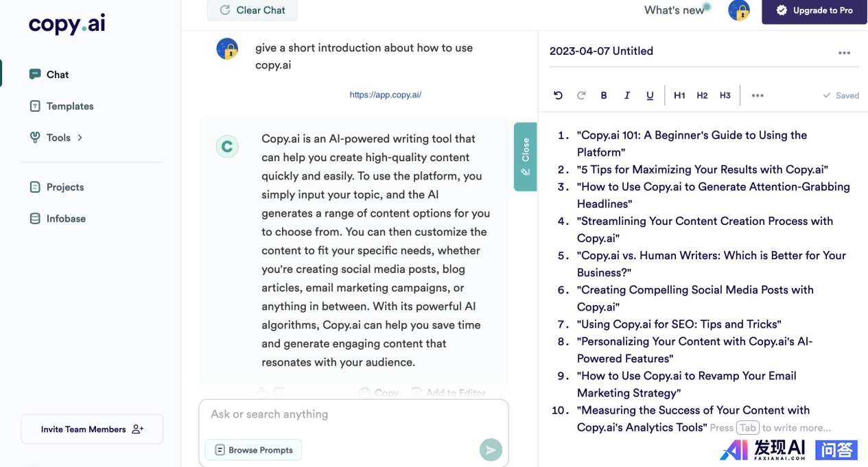Click the user avatar beside the prompt message
Screen dimensions: 868x467
coord(227,49)
